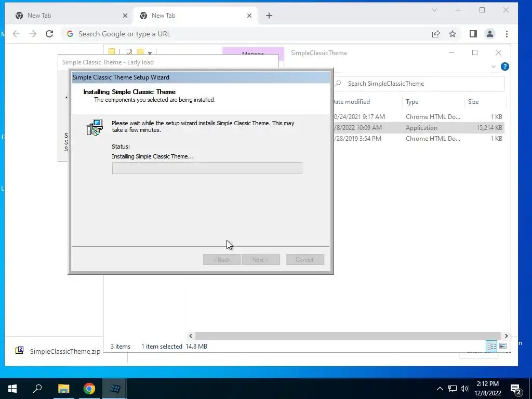Open taskbar search magnifier
532x399 pixels.
click(x=37, y=389)
